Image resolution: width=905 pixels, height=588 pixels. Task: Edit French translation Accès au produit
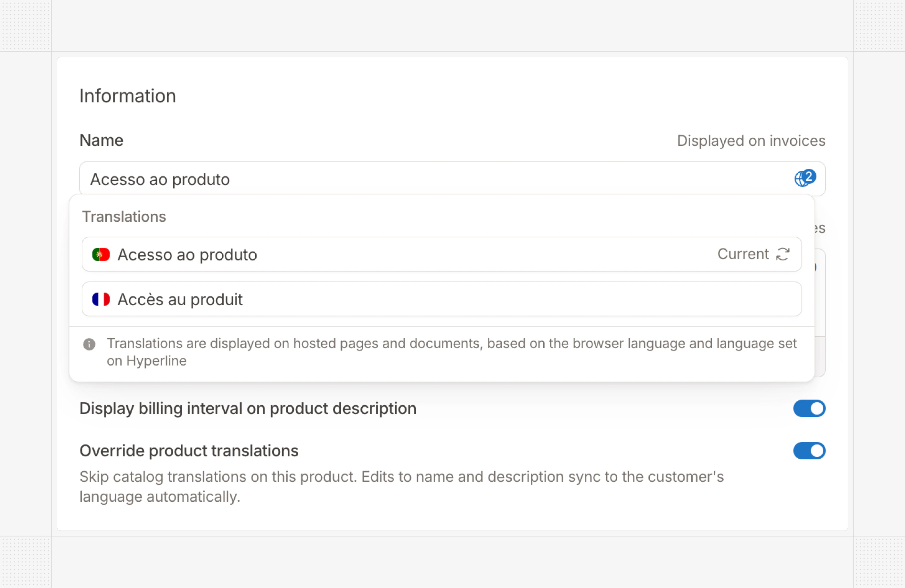442,299
